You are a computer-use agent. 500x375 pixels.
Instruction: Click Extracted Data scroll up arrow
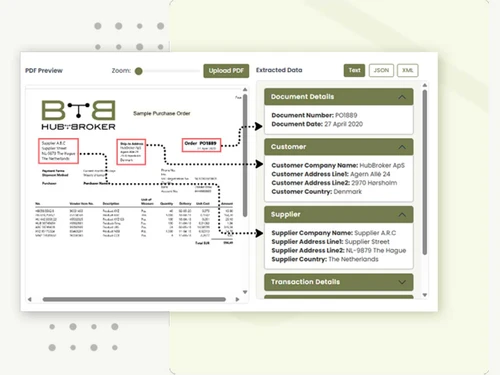tap(425, 85)
